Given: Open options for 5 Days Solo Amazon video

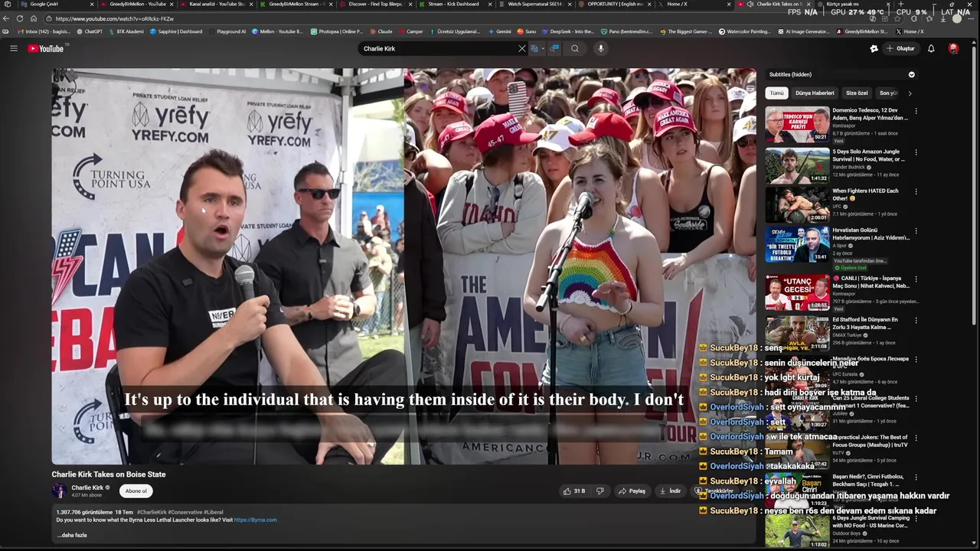Looking at the screenshot, I should point(916,152).
